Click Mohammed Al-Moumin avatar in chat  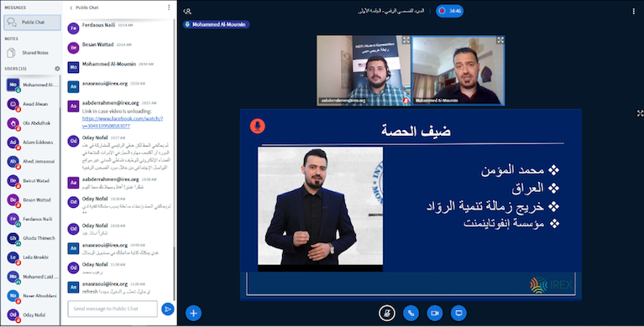(x=73, y=67)
